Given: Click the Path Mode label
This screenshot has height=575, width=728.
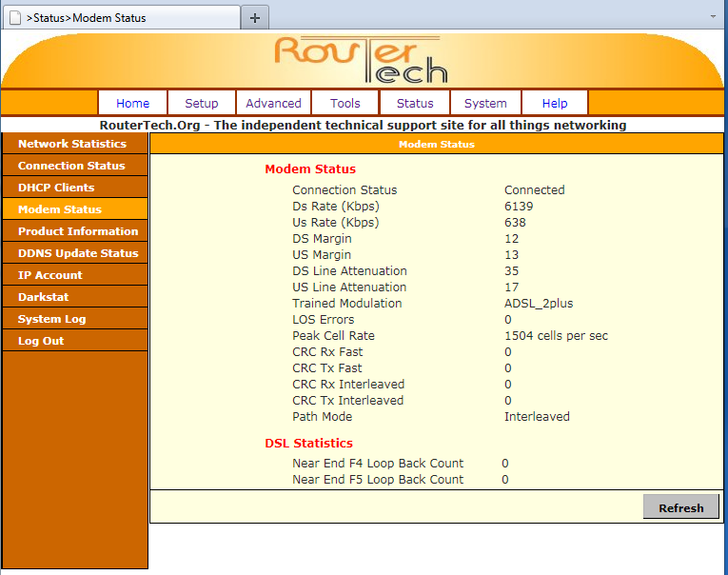Looking at the screenshot, I should pyautogui.click(x=323, y=417).
